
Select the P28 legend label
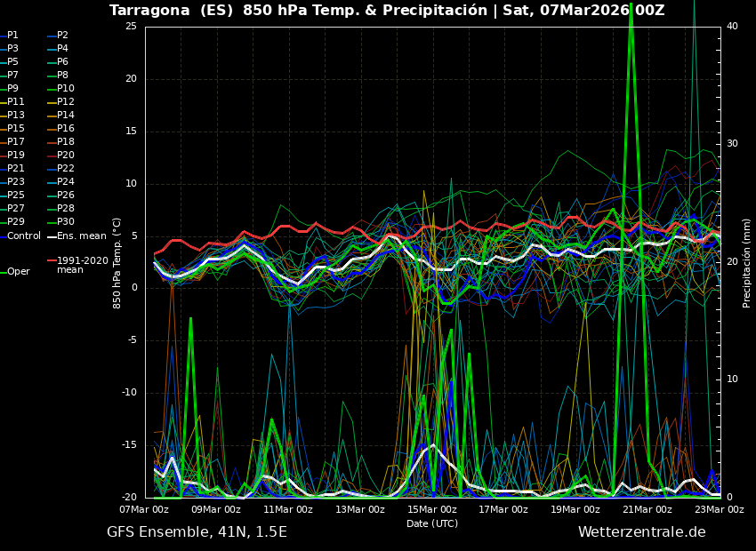(x=66, y=209)
